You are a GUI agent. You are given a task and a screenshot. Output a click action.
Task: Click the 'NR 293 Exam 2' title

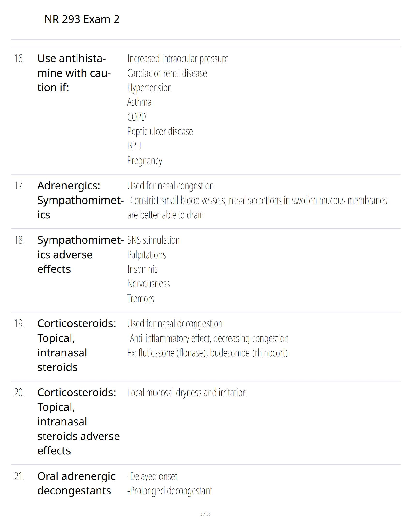82,19
